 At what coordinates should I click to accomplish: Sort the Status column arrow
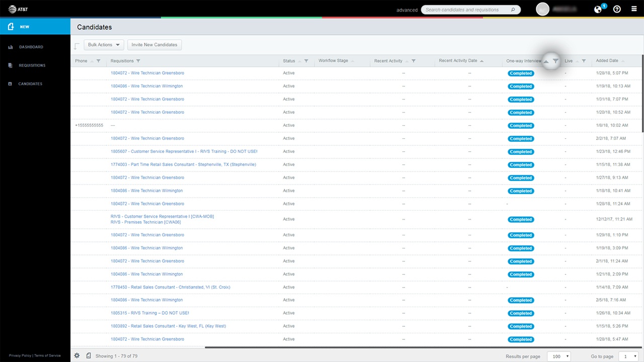pos(299,61)
